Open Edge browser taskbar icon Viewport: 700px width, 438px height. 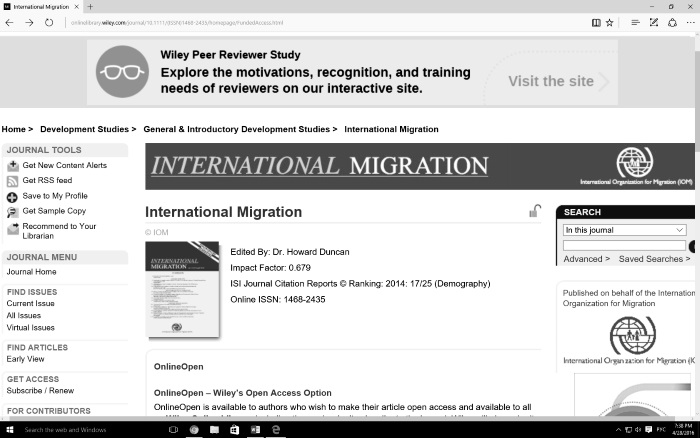[x=276, y=430]
